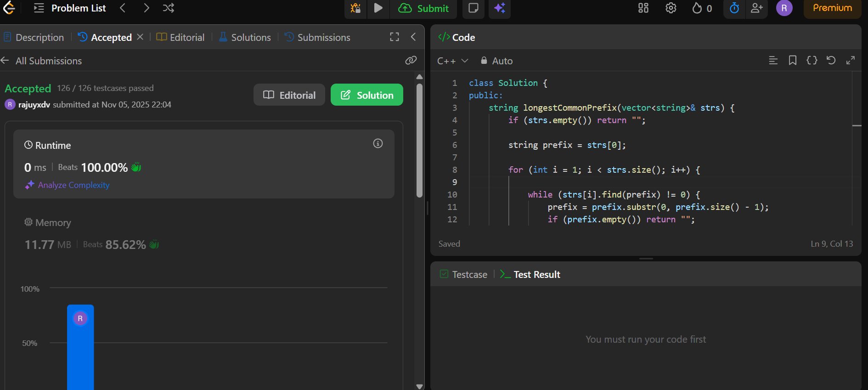Click the Analyze Complexity link
Viewport: 868px width, 390px height.
tap(73, 185)
